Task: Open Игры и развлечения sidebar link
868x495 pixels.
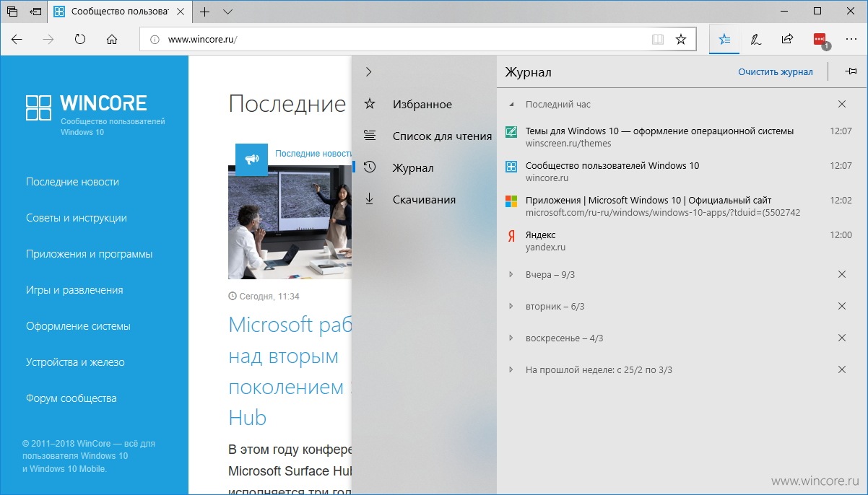Action: tap(74, 290)
